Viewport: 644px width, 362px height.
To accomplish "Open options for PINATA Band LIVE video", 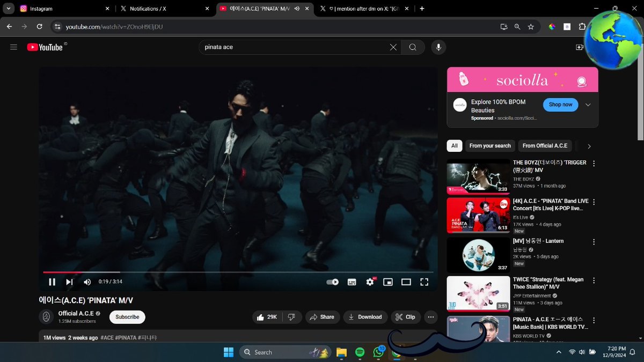I will tap(594, 202).
